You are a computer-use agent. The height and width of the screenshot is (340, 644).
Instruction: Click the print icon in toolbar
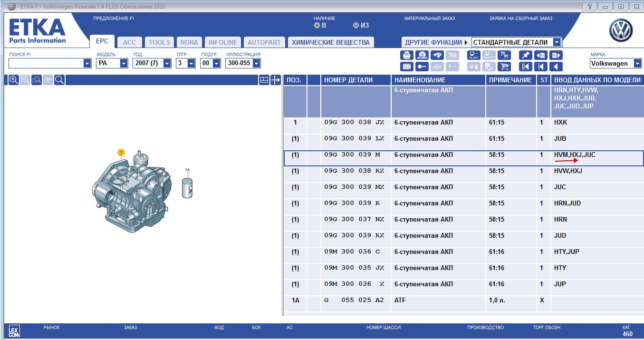[x=406, y=55]
